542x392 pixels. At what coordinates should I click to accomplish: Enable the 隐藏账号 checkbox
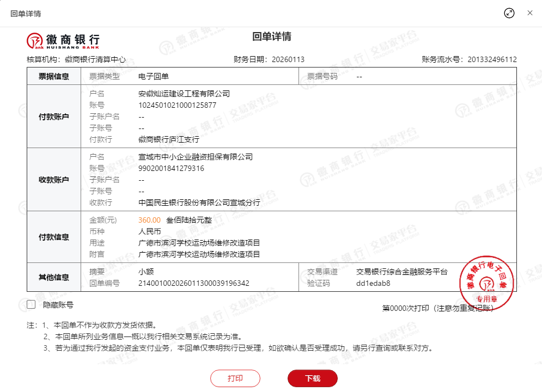pos(31,305)
